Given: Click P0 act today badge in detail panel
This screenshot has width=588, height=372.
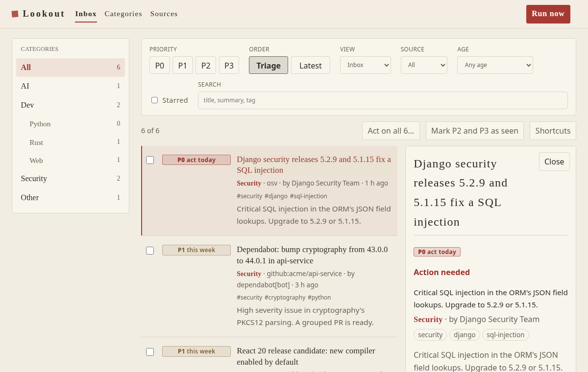Looking at the screenshot, I should pos(437,252).
